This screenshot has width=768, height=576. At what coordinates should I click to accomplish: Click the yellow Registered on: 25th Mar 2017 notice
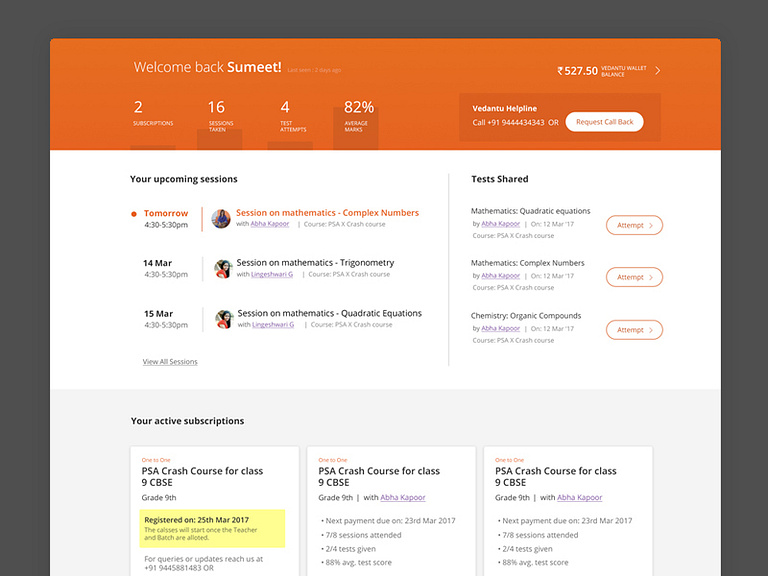click(212, 528)
